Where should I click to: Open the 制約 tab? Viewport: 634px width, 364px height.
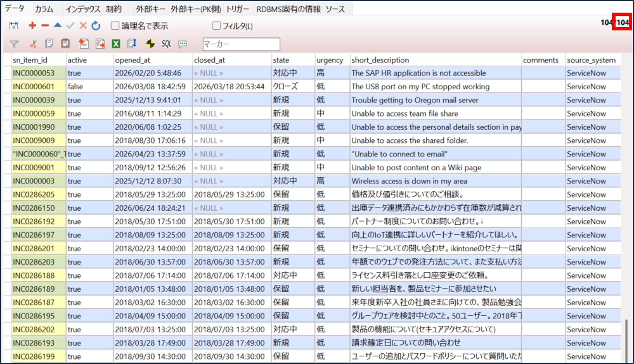click(114, 9)
